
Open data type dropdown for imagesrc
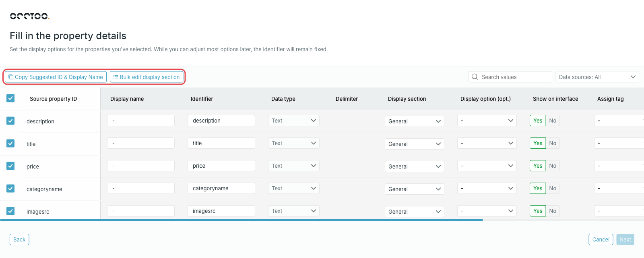pyautogui.click(x=294, y=211)
